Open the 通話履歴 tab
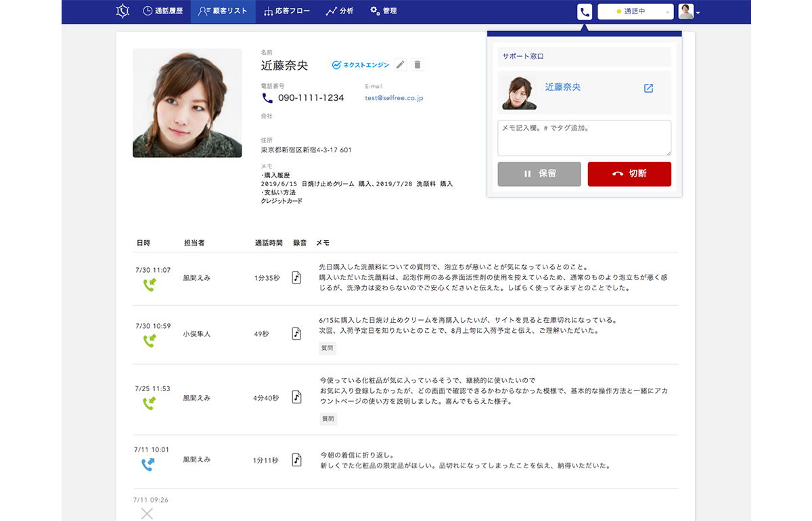 click(x=163, y=12)
